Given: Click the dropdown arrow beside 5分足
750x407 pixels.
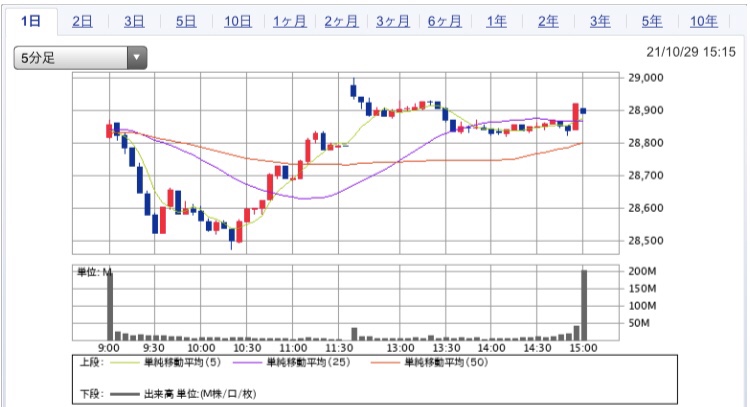Looking at the screenshot, I should click(x=137, y=58).
